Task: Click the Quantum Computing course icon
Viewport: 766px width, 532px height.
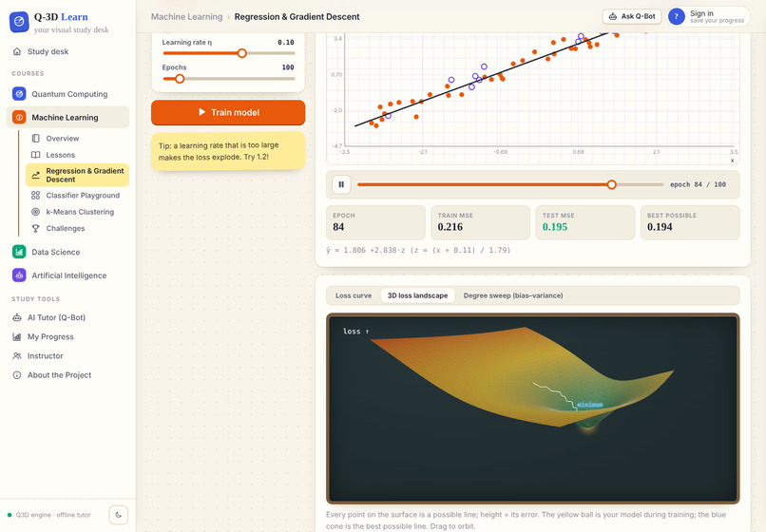Action: click(19, 94)
